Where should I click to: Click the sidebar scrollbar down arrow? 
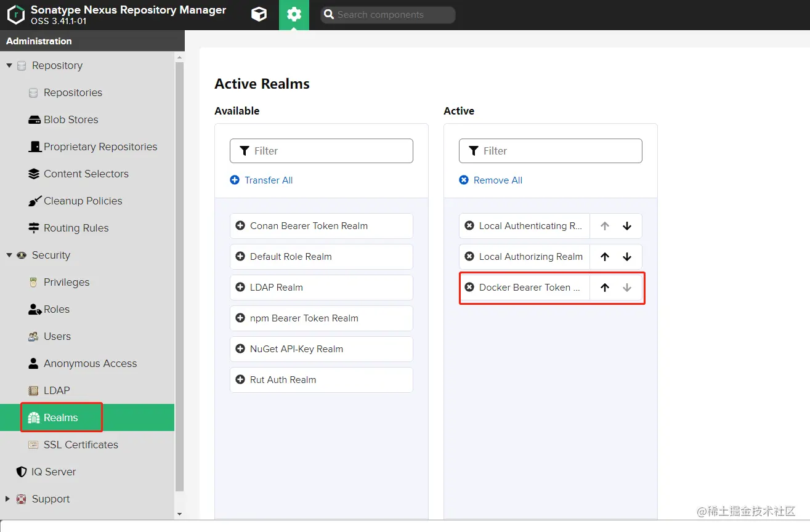point(180,514)
